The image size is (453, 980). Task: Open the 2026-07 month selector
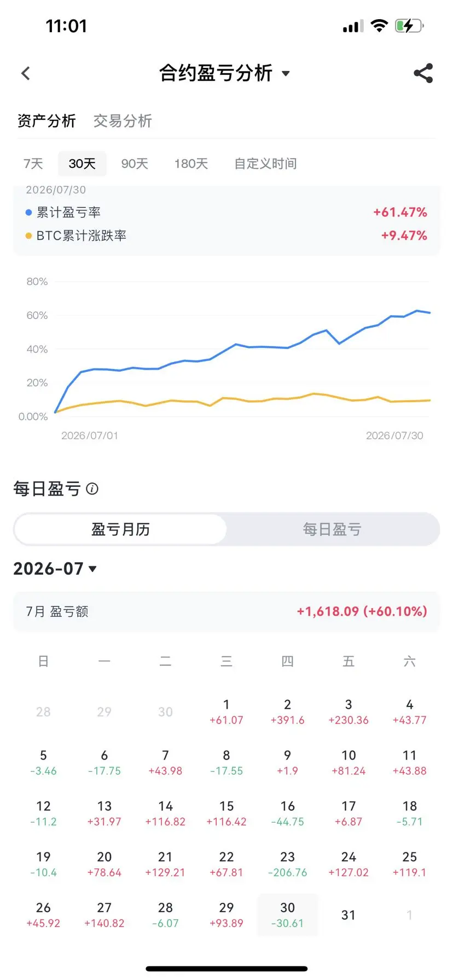click(x=55, y=569)
